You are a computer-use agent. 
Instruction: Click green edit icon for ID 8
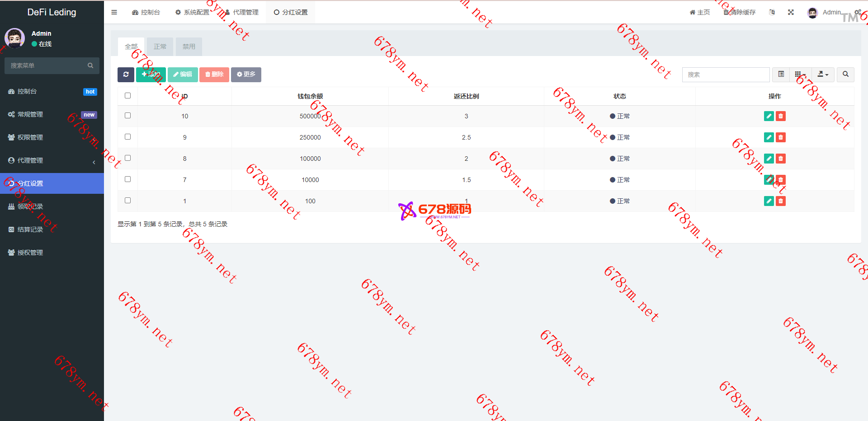769,159
